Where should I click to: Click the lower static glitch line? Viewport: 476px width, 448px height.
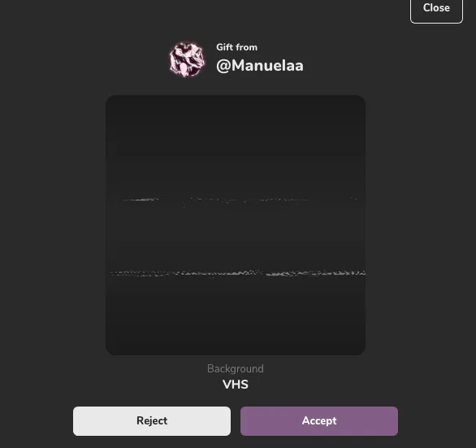(x=238, y=273)
